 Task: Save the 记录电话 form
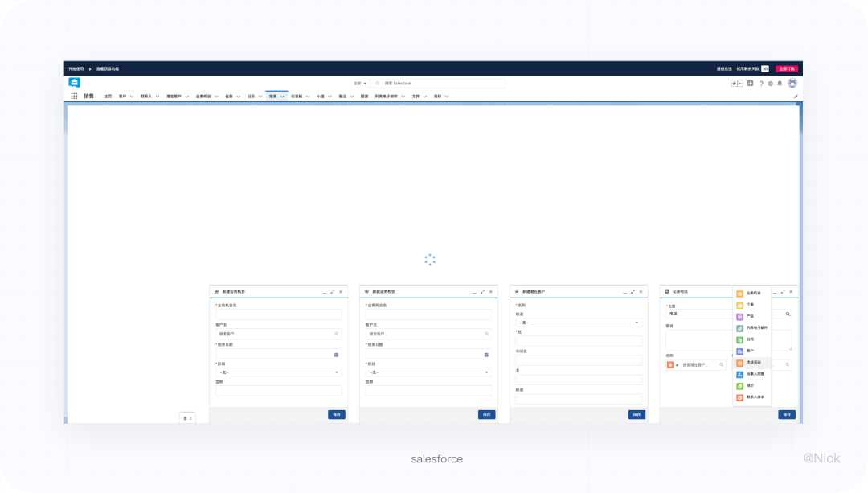click(x=787, y=414)
